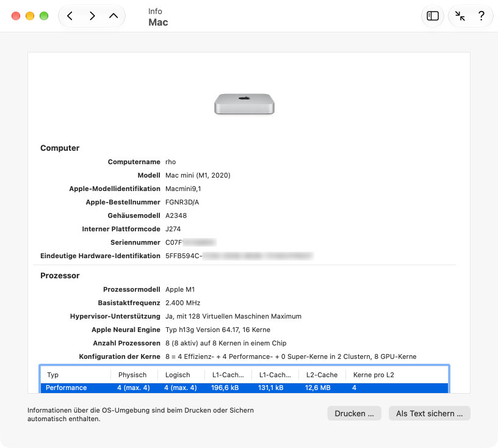Viewport: 498px width, 448px height.
Task: Click the hardware ID starting 5FFB594C
Action: [x=239, y=256]
